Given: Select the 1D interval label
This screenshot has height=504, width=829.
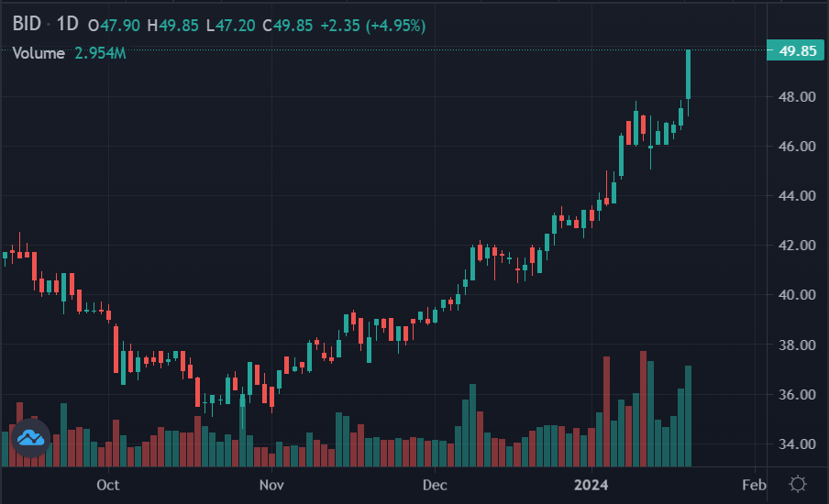Looking at the screenshot, I should click(67, 25).
